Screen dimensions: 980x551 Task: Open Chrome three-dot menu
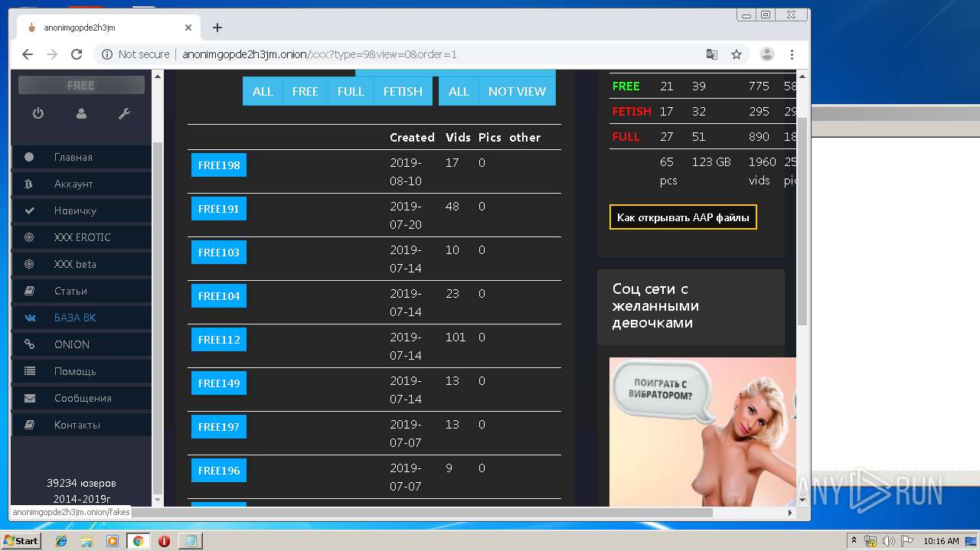tap(792, 54)
